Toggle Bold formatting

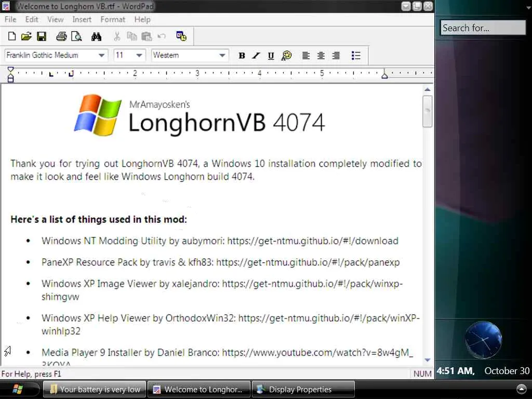coord(242,56)
